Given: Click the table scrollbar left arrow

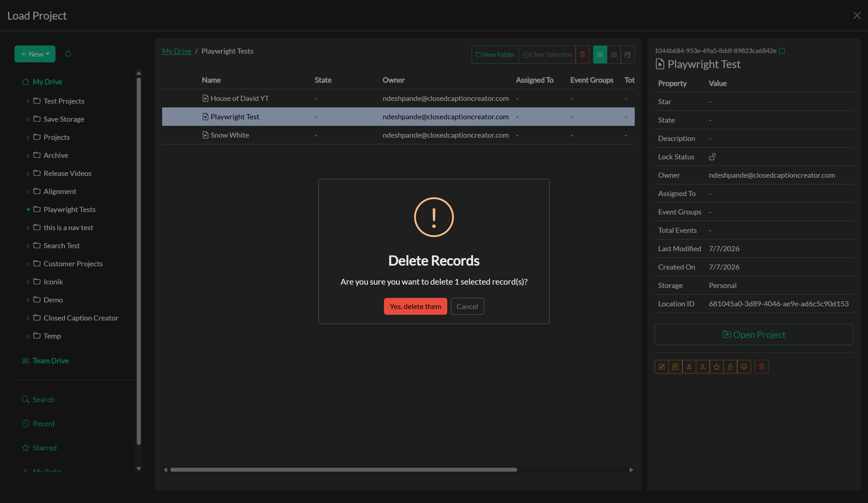Looking at the screenshot, I should (165, 470).
